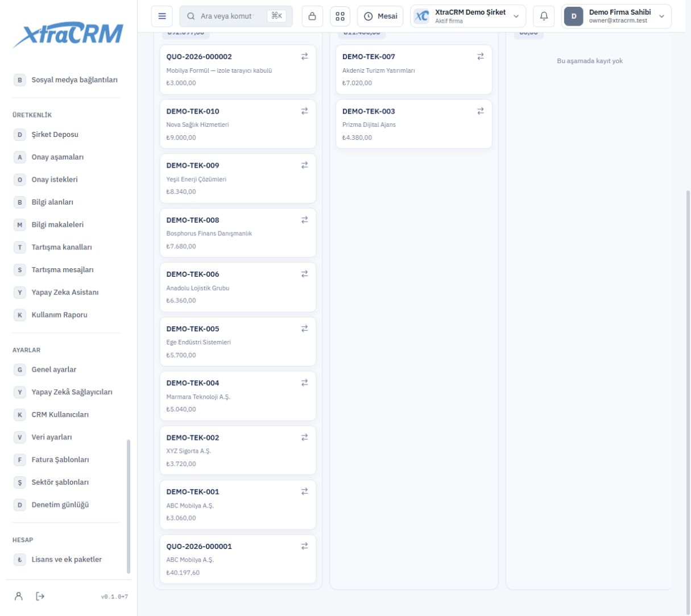View Denetim günlüğü
The height and width of the screenshot is (616, 691).
[x=66, y=505]
